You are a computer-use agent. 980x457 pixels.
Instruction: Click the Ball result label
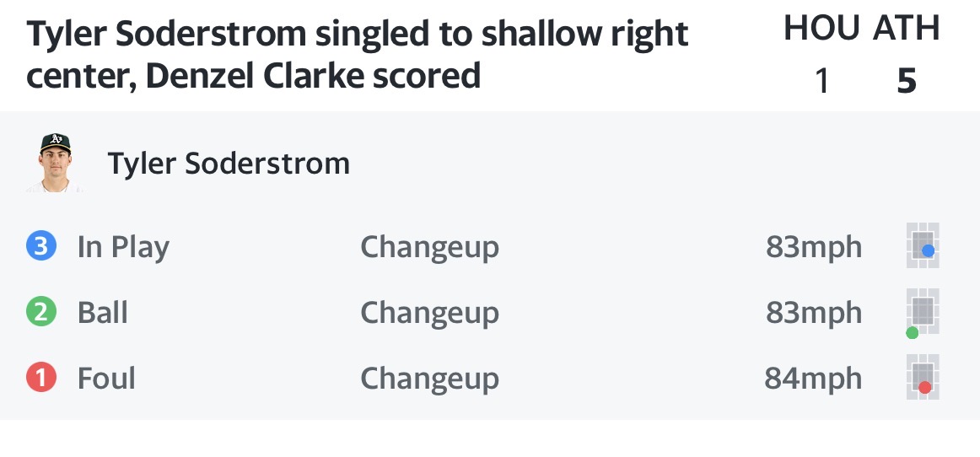click(103, 312)
